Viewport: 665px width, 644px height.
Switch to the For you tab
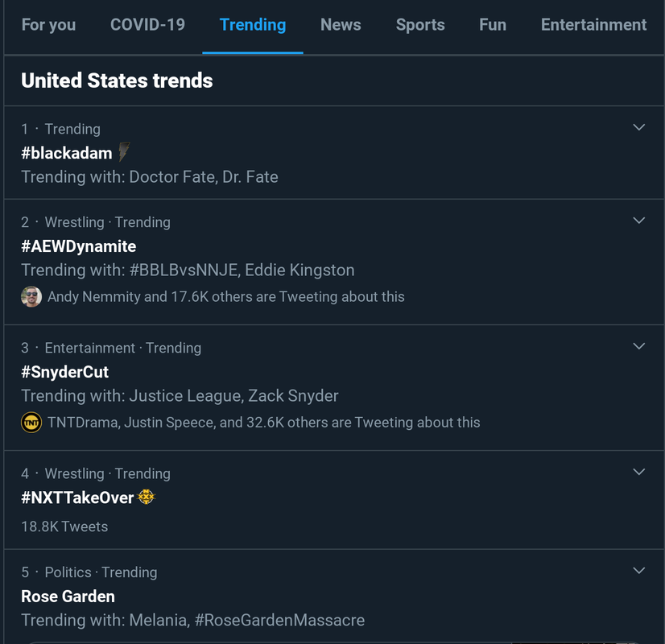[x=48, y=25]
